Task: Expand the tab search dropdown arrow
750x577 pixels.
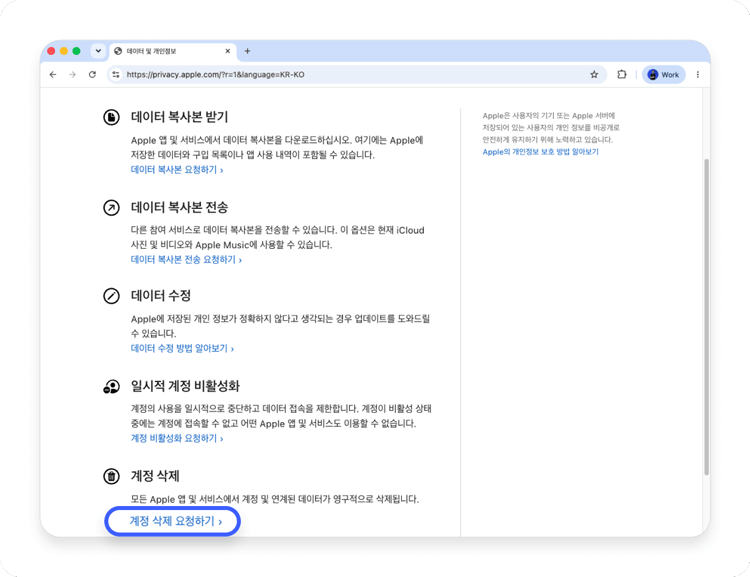Action: coord(98,51)
